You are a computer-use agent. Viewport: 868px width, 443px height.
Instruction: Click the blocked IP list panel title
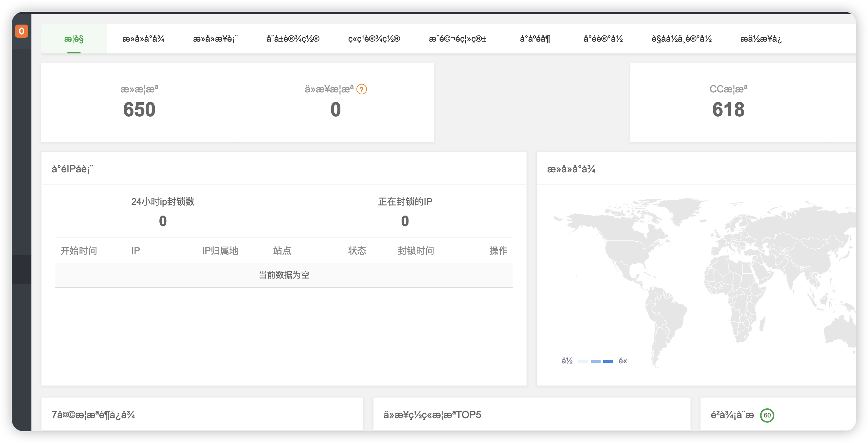(72, 169)
